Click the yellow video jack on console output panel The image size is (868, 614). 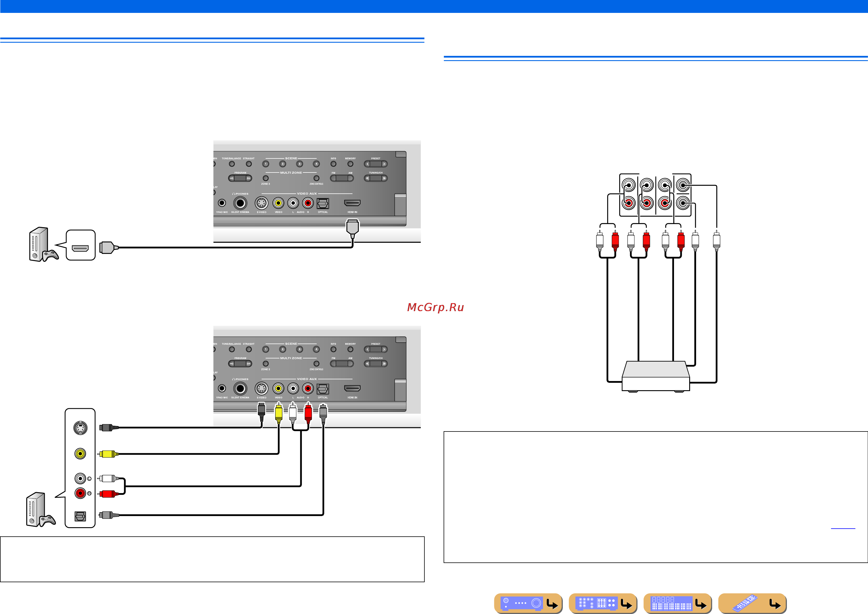[x=80, y=454]
